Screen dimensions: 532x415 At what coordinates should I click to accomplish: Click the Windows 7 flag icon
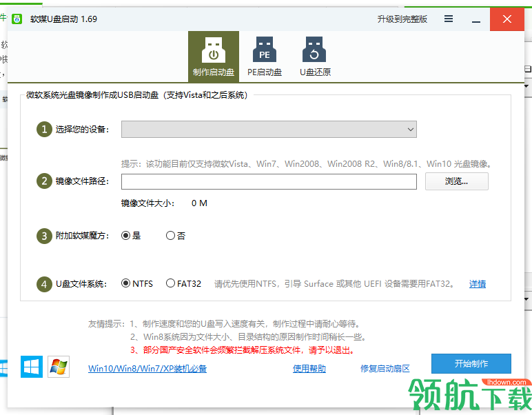59,367
